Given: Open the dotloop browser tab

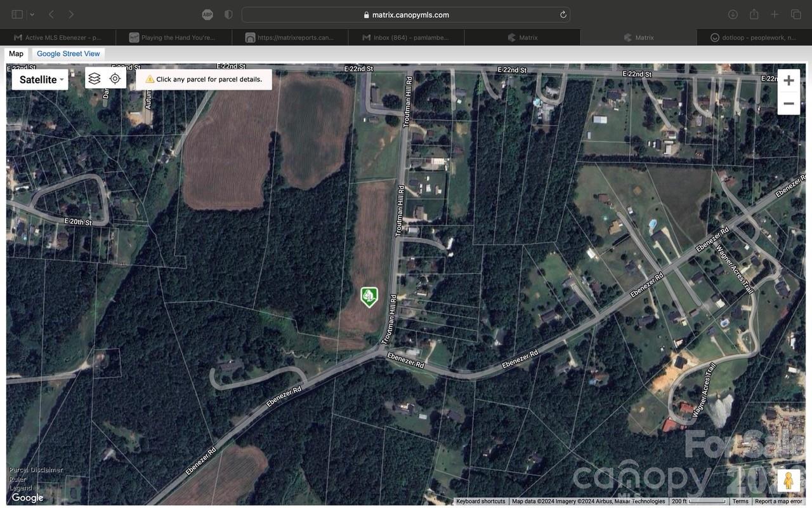Looking at the screenshot, I should (754, 37).
